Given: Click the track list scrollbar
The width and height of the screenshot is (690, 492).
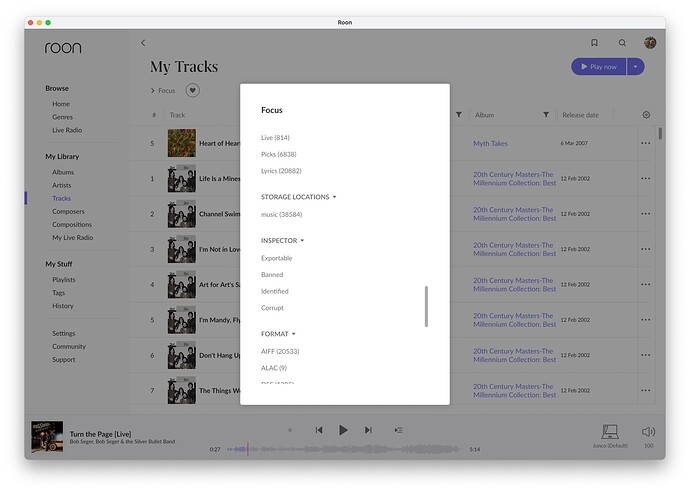Looking at the screenshot, I should [x=660, y=133].
